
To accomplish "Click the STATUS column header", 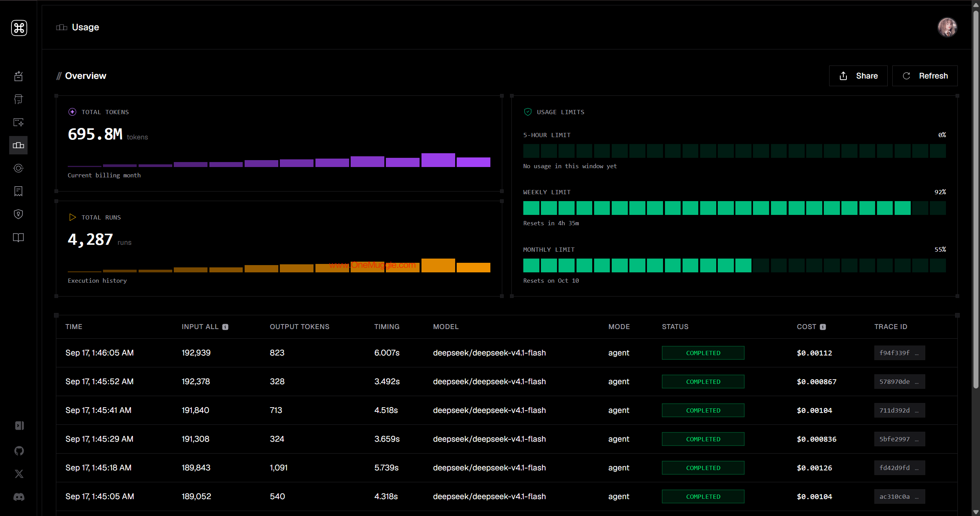I will 675,327.
